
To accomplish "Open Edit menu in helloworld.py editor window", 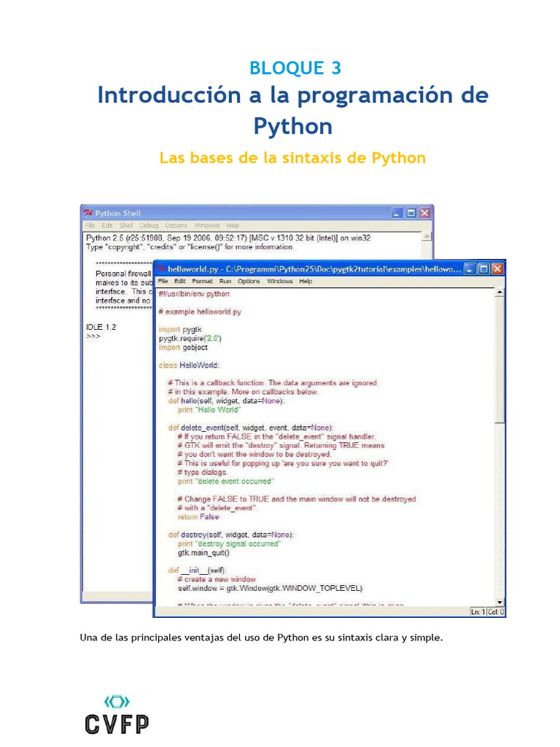I will (179, 281).
